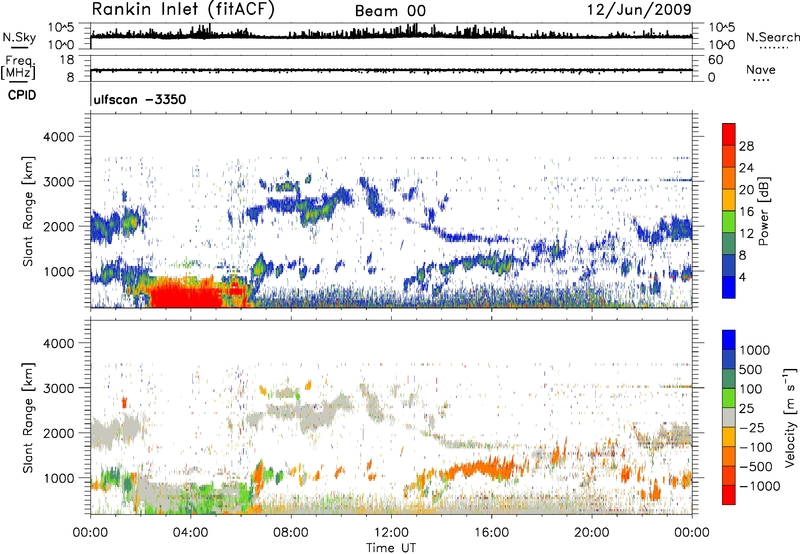The width and height of the screenshot is (800, 554).
Task: Click the '1000' tick on Velocity colorbar
Action: (x=755, y=350)
